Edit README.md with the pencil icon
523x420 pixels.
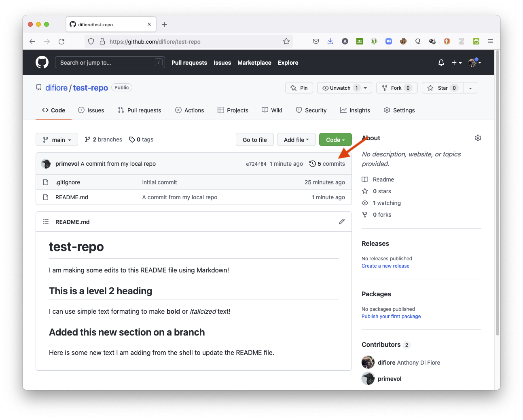[342, 222]
